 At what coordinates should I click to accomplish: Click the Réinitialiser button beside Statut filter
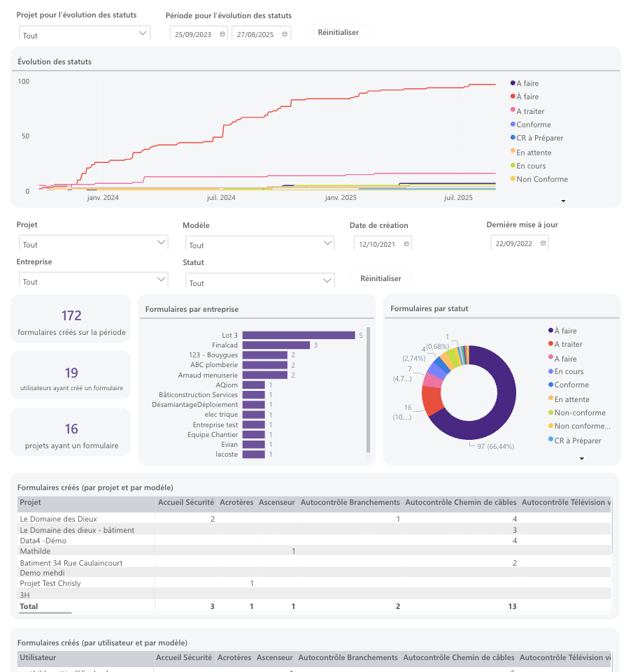coord(380,278)
